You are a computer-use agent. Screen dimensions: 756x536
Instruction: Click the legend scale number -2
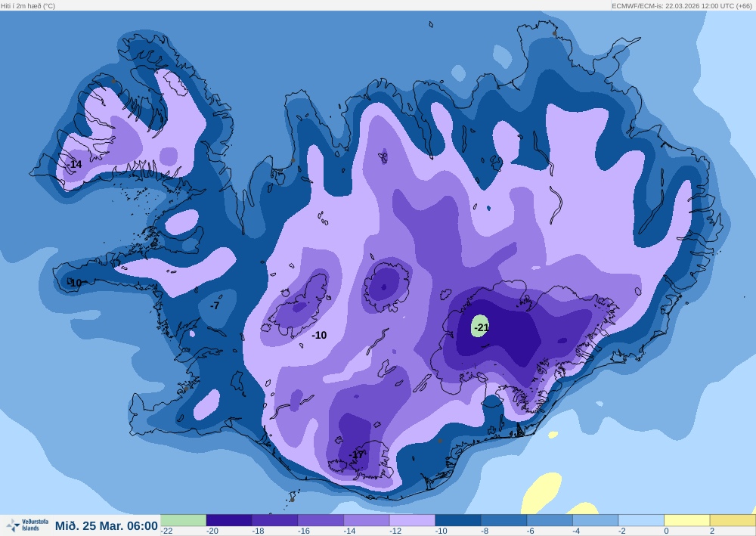tap(623, 531)
